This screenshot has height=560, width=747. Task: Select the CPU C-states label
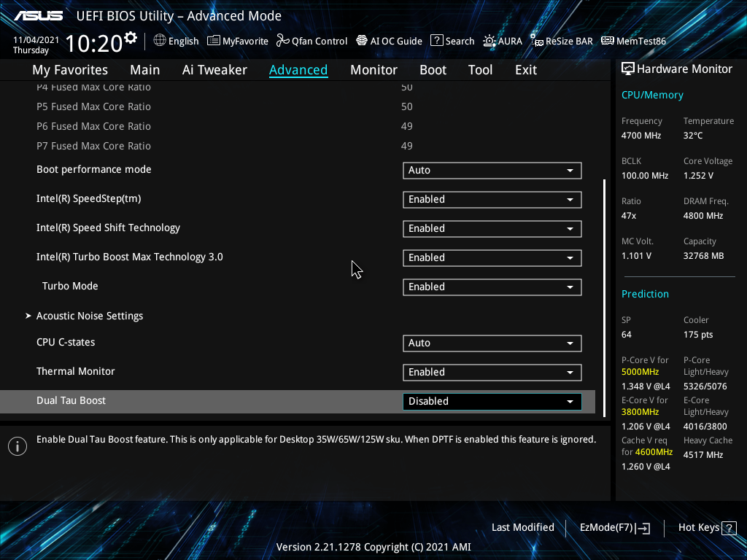coord(66,343)
